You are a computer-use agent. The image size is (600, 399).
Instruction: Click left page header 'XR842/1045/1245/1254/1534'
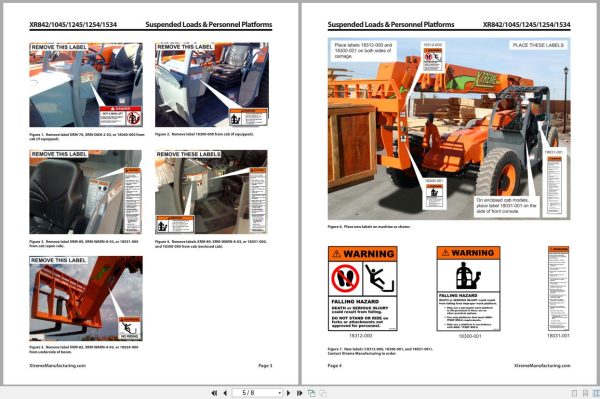point(73,24)
